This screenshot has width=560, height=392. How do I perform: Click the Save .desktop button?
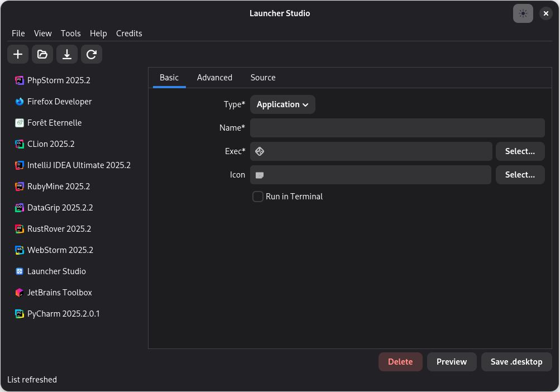[x=516, y=361]
